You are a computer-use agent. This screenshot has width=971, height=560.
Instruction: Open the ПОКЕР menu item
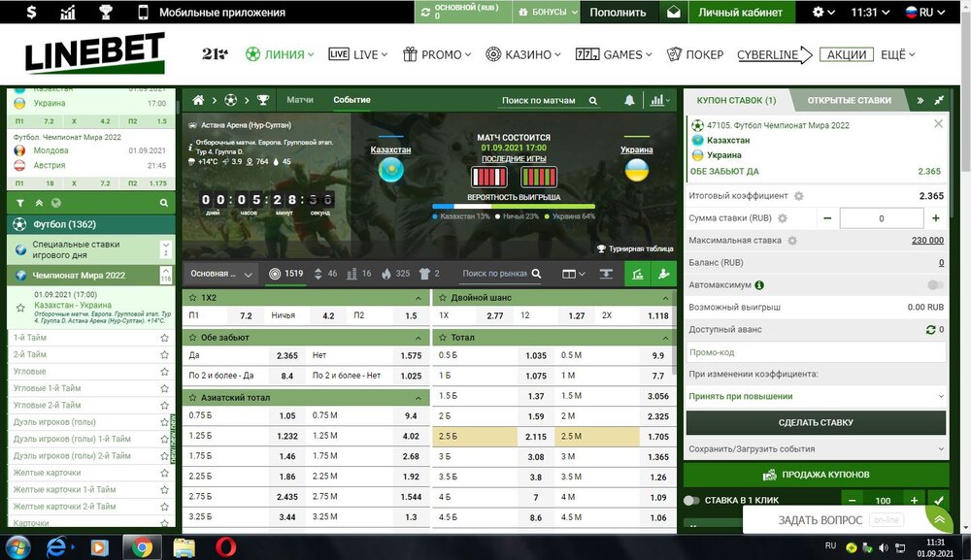point(695,54)
